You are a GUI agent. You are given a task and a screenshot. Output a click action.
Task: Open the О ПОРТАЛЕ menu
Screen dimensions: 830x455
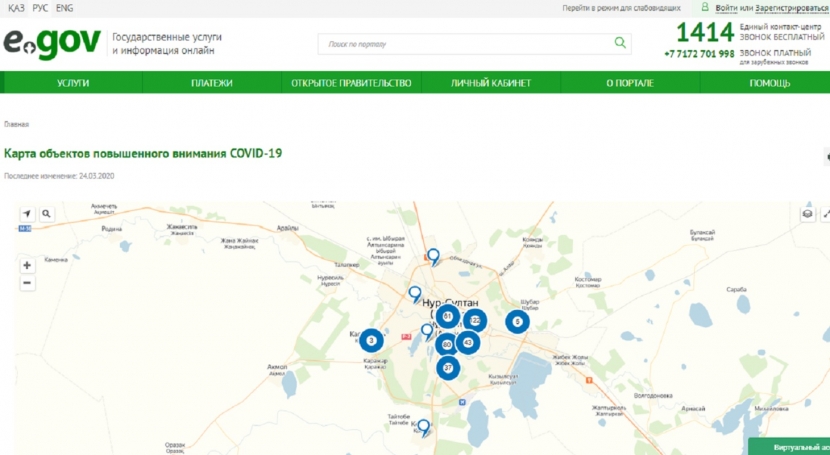(630, 83)
